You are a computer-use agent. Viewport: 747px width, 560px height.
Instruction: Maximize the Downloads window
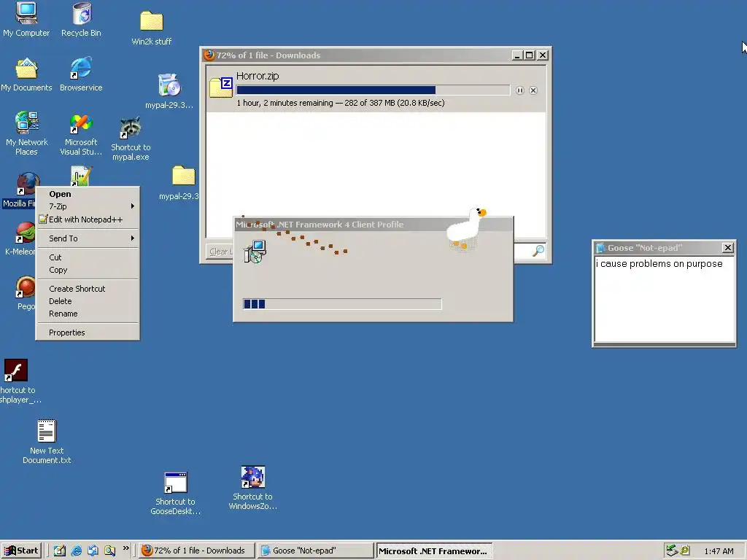[x=530, y=55]
